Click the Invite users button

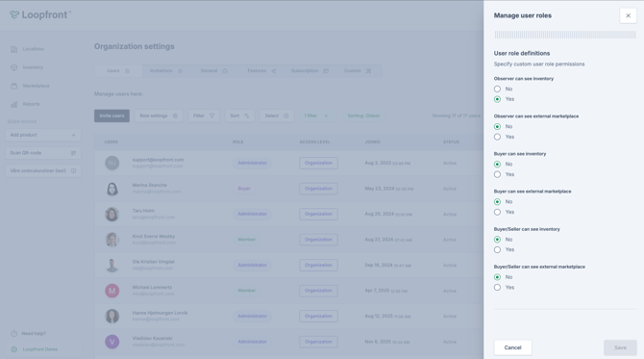tap(111, 115)
